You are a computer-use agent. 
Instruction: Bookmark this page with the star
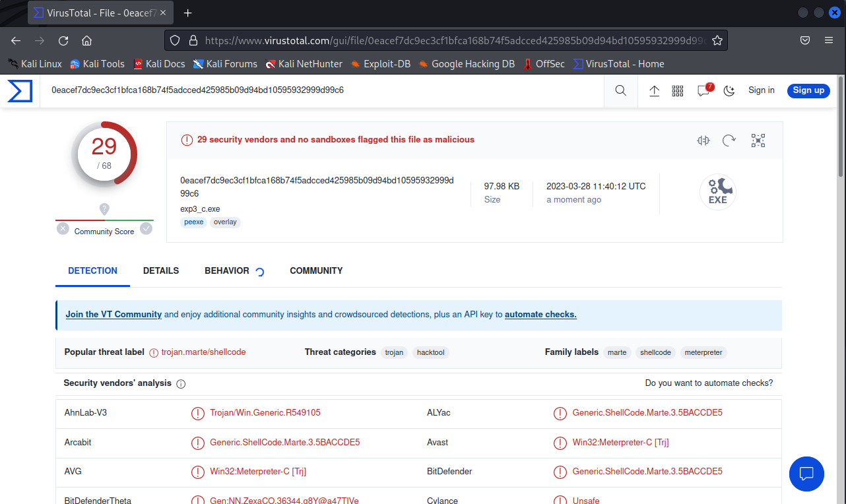coord(717,40)
